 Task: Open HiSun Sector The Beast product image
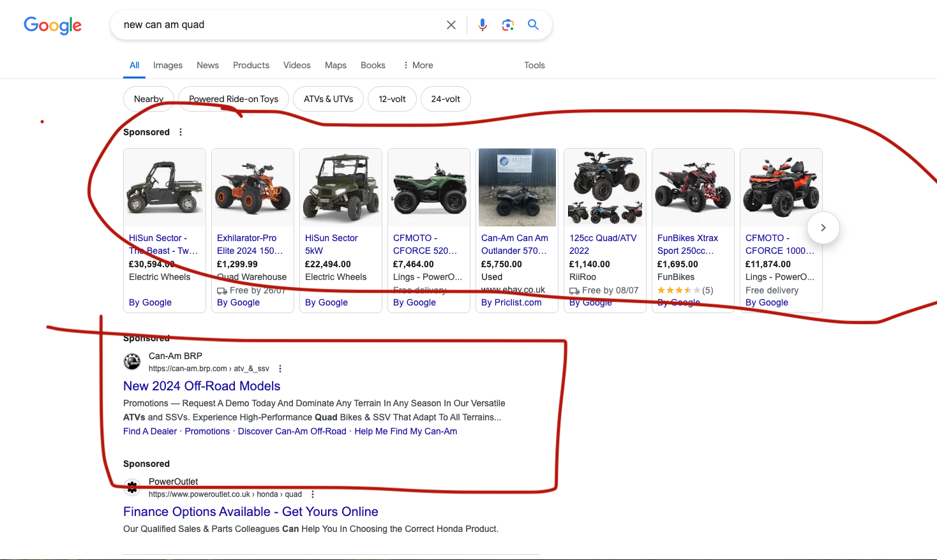pos(165,188)
